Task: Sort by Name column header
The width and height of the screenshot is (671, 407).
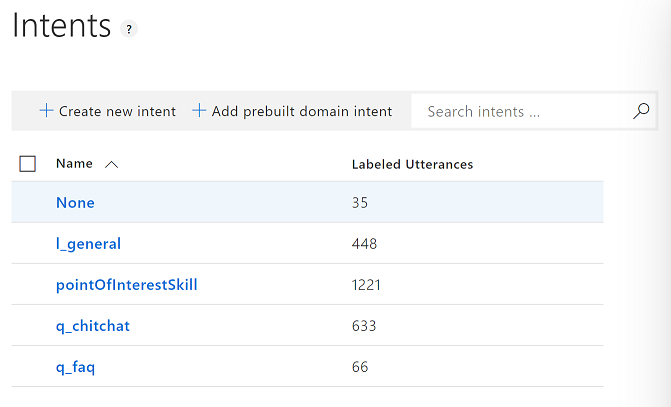Action: tap(74, 163)
